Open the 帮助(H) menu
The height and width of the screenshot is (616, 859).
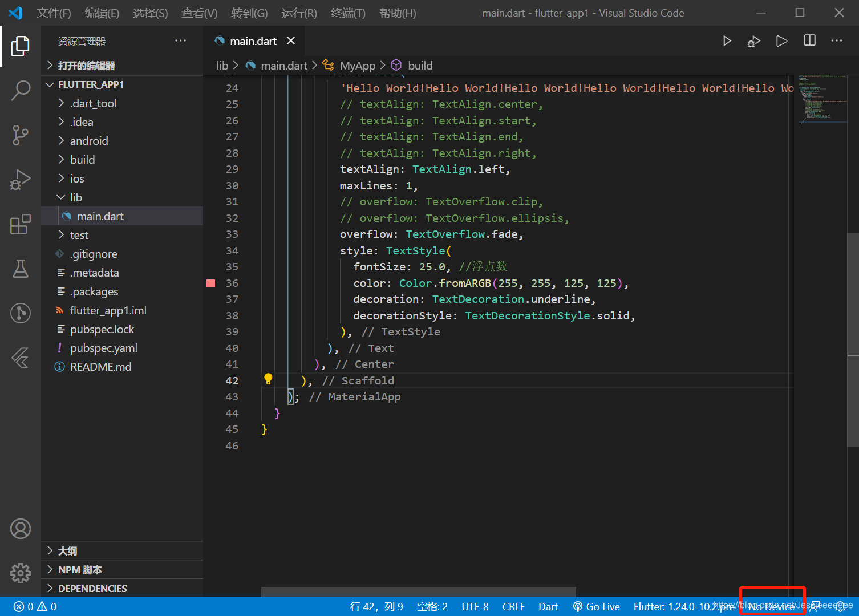pyautogui.click(x=398, y=13)
